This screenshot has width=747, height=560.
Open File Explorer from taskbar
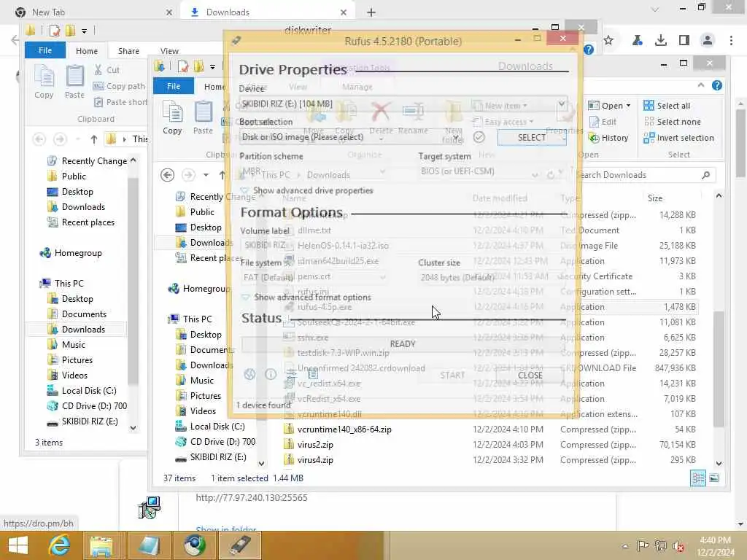(101, 545)
